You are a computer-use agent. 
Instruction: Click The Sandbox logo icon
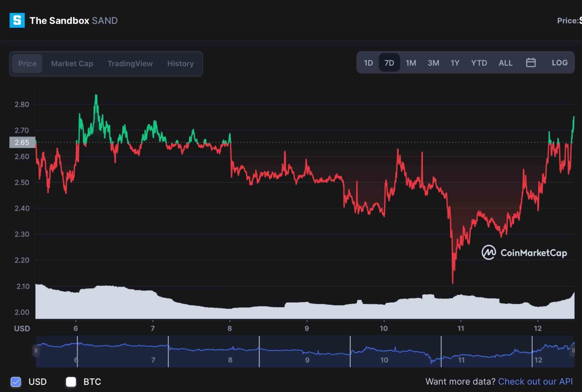(17, 20)
